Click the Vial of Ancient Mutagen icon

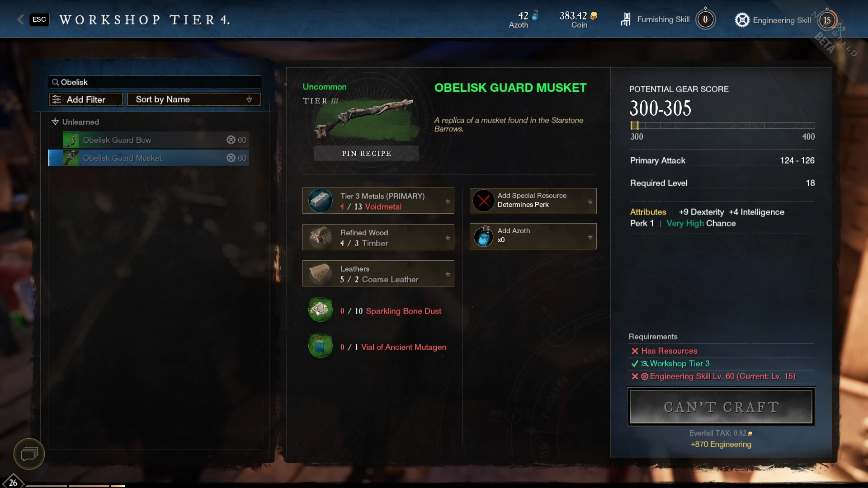(x=320, y=346)
